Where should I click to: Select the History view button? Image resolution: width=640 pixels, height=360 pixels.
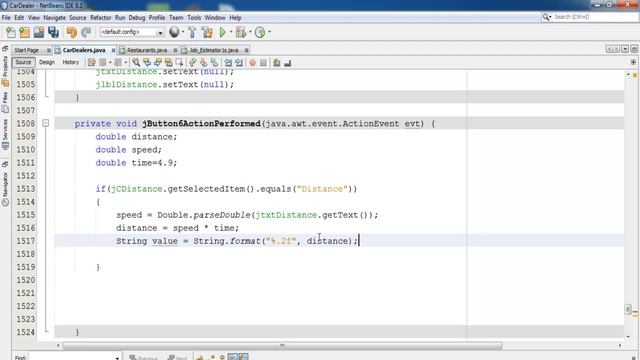(x=71, y=62)
